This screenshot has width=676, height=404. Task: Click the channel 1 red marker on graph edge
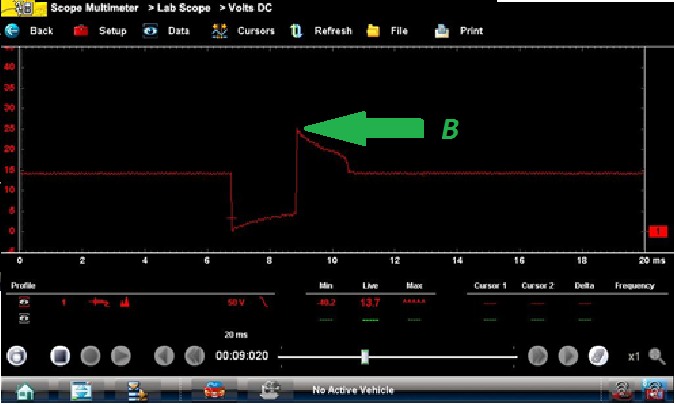[x=657, y=232]
